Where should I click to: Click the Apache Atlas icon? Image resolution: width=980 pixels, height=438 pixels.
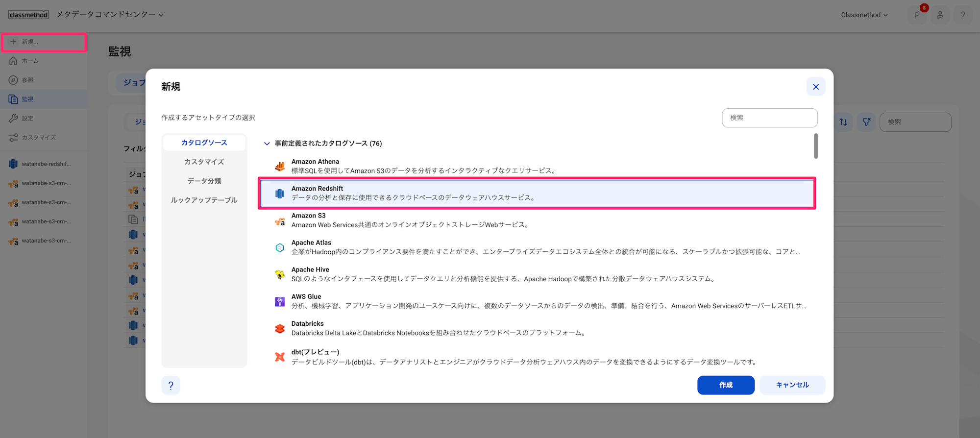280,247
